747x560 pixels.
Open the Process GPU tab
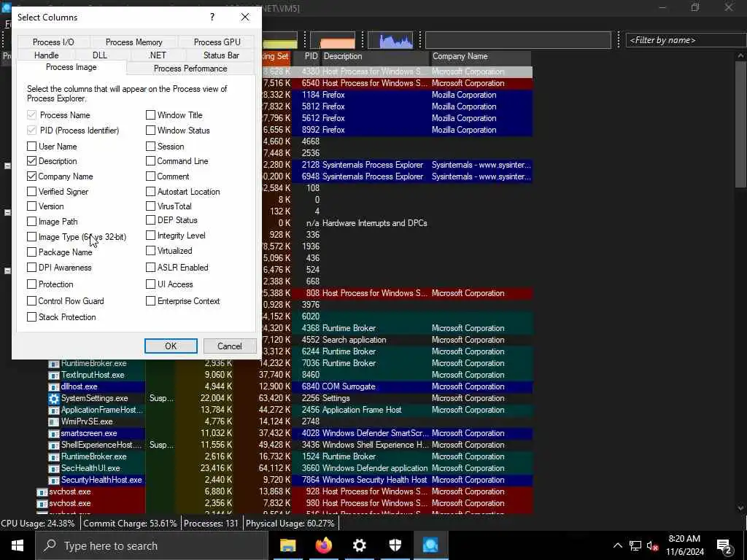tap(217, 42)
